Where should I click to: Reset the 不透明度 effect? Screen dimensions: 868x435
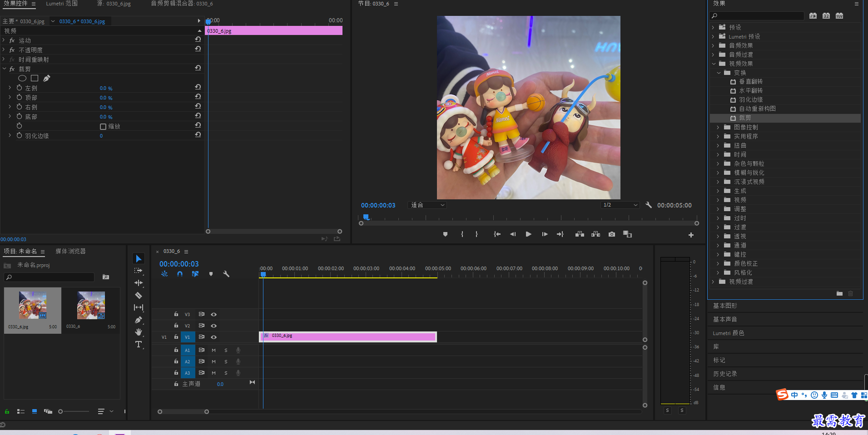click(x=198, y=49)
